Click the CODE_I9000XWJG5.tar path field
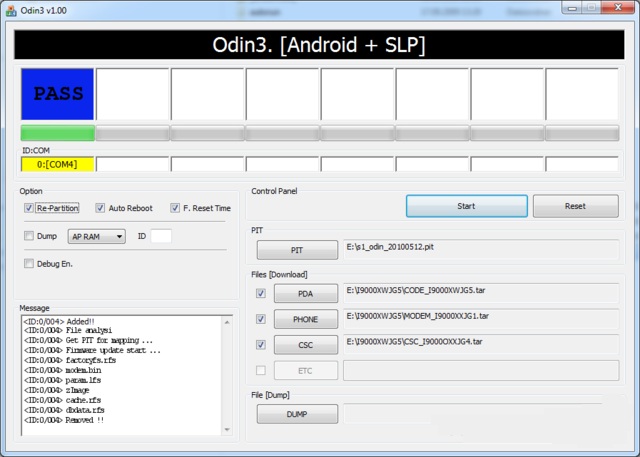640x457 pixels. (x=481, y=293)
